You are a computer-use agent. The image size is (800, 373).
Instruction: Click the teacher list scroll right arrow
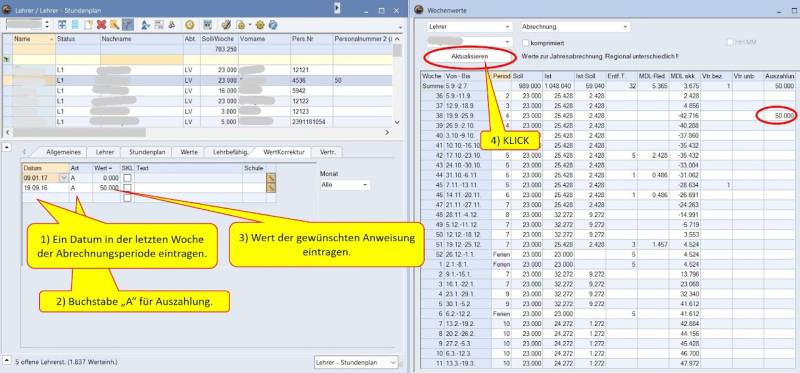(387, 133)
